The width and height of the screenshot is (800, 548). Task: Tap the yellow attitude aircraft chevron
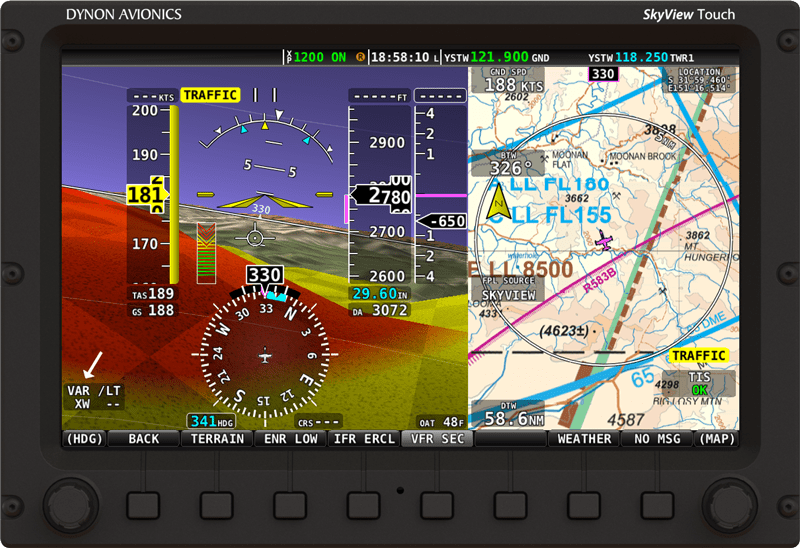[264, 202]
